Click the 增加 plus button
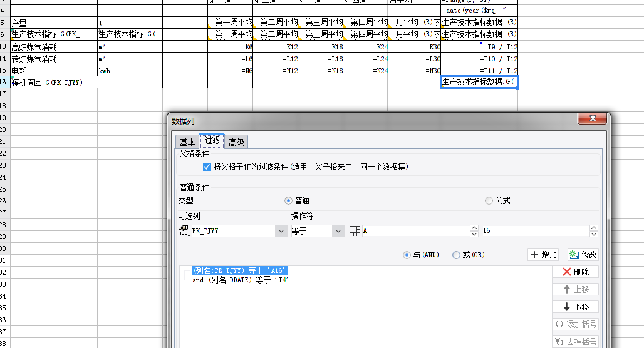 tap(543, 255)
